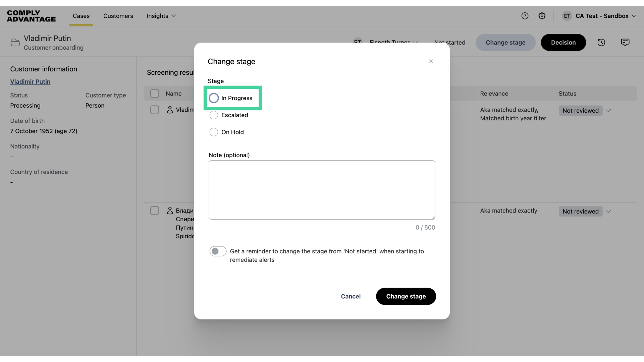Screen dimensions: 644x362
Task: Open the help question mark icon
Action: click(x=525, y=16)
